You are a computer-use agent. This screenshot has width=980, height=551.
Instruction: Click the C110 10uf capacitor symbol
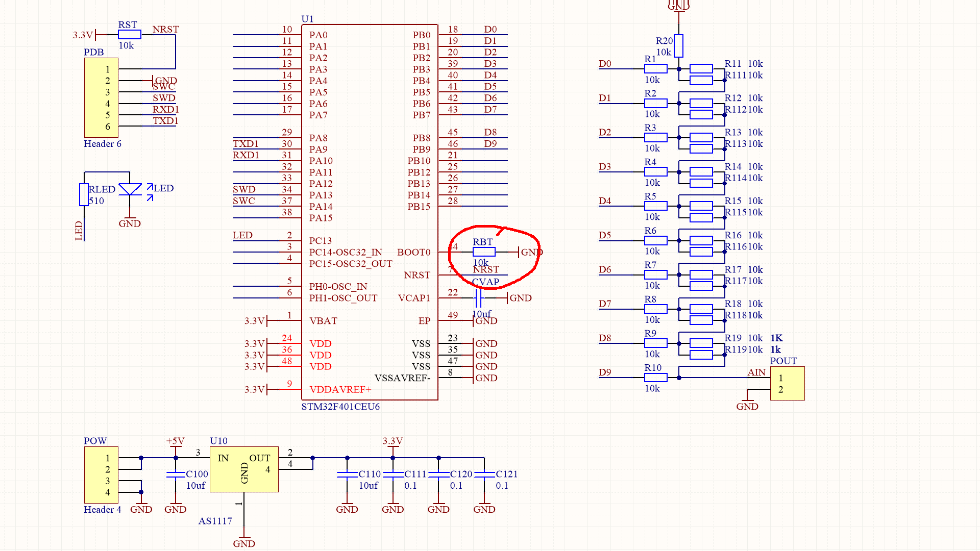click(x=347, y=474)
